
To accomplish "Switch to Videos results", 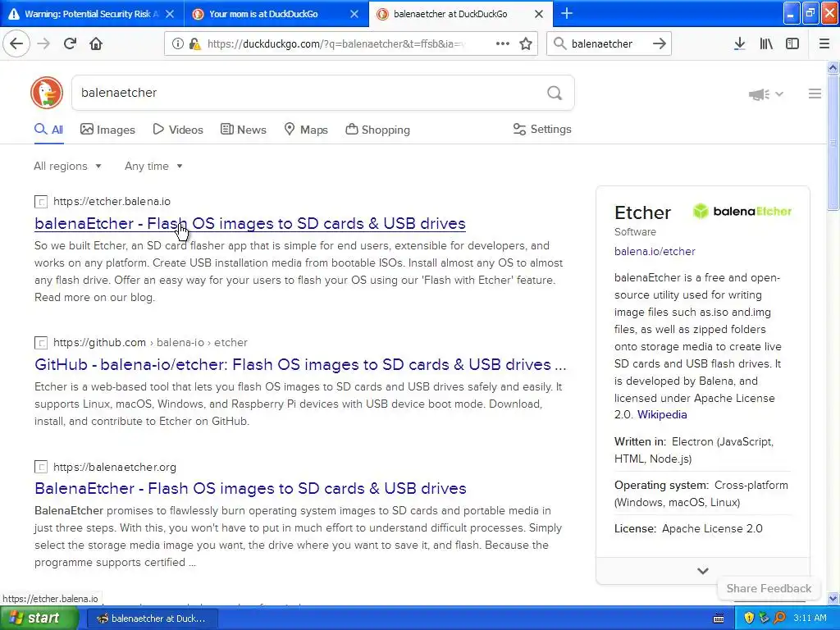I will (178, 130).
